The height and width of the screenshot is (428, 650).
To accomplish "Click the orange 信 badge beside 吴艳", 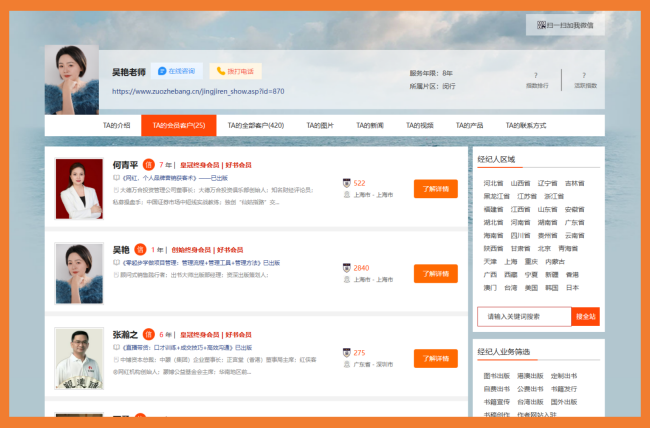I will coord(140,249).
